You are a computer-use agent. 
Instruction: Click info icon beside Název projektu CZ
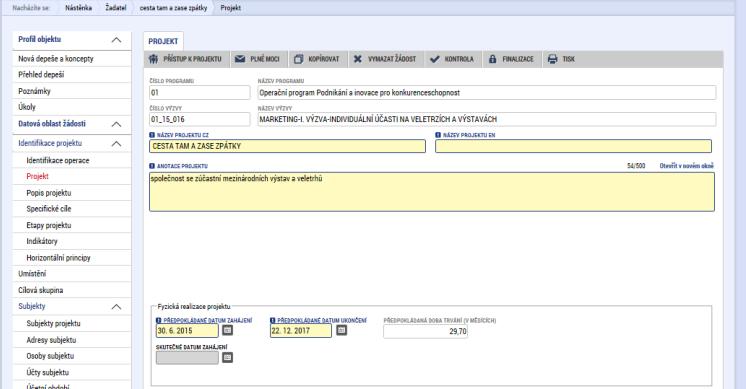152,135
